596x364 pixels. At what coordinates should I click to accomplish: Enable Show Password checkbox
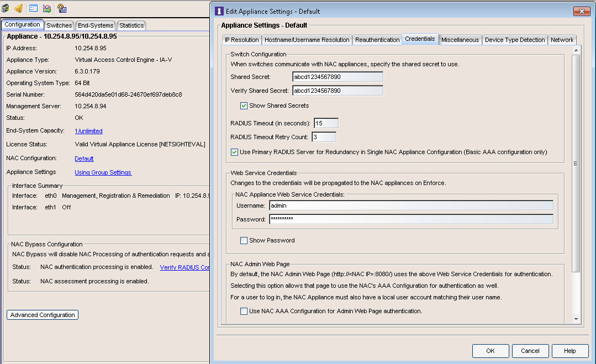244,240
